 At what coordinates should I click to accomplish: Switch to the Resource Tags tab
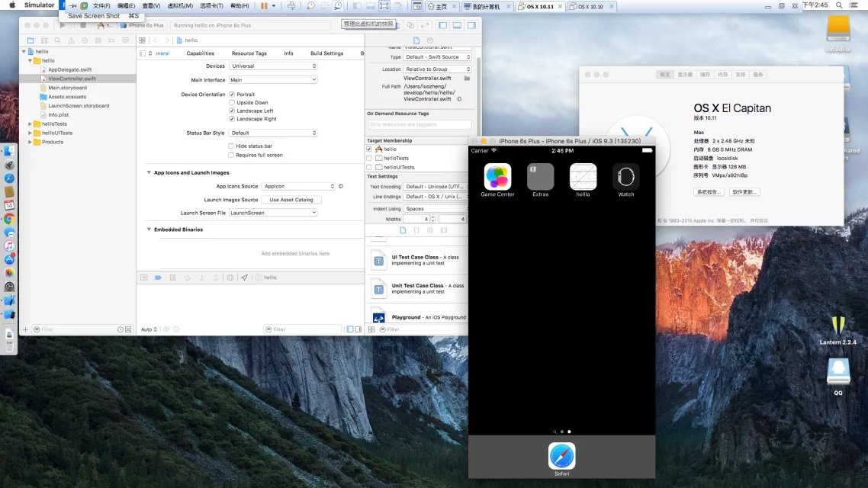pyautogui.click(x=249, y=53)
